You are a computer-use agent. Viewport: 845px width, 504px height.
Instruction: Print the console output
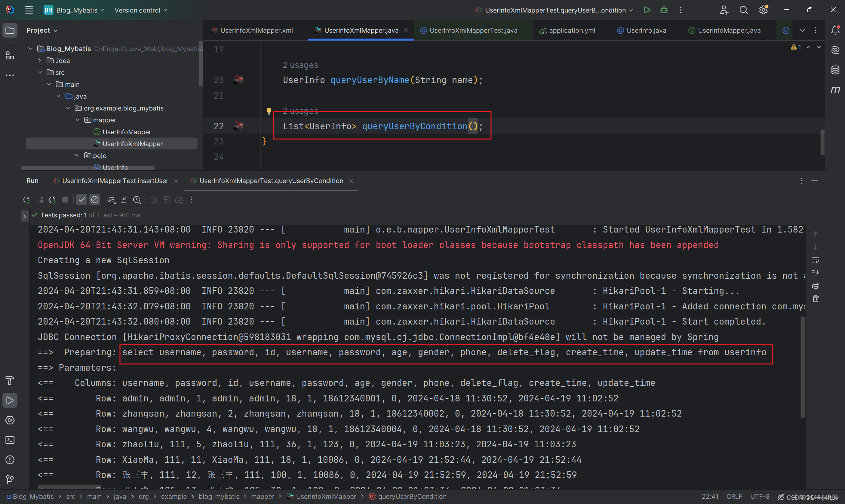pos(815,286)
